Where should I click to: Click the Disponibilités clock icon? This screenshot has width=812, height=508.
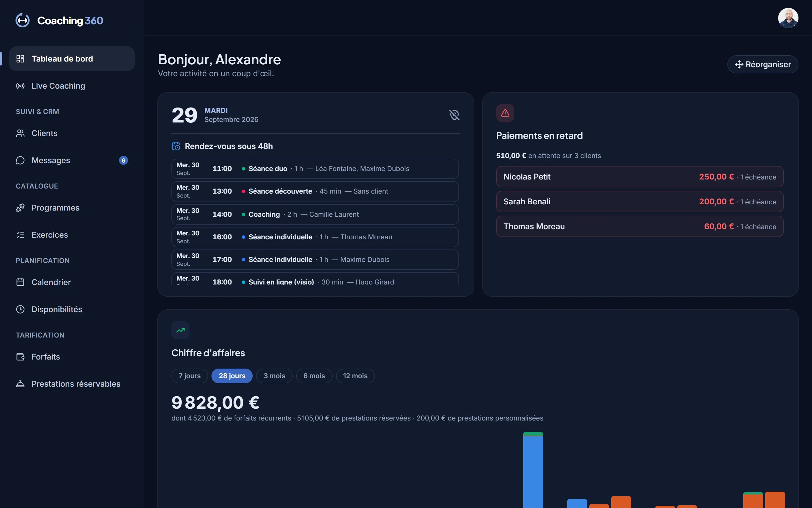click(x=20, y=309)
